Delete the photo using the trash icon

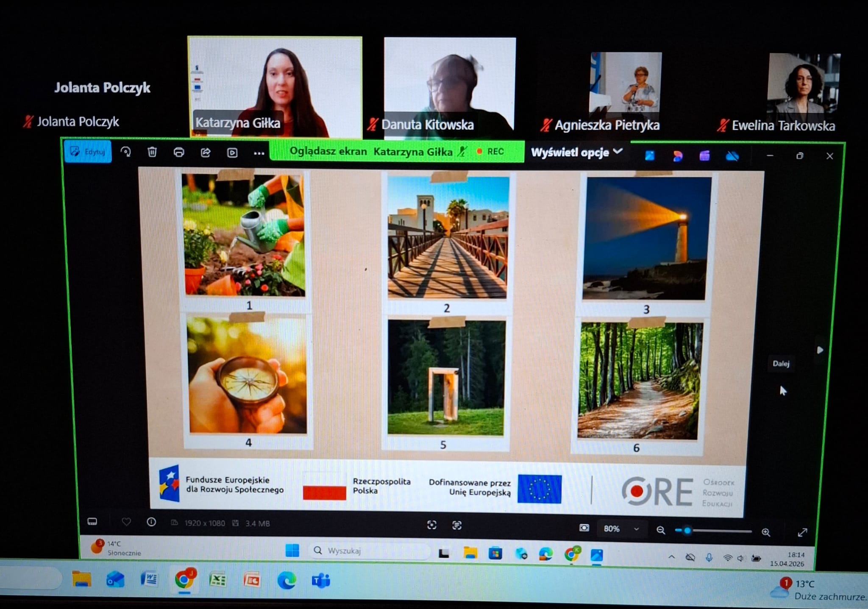(x=152, y=152)
